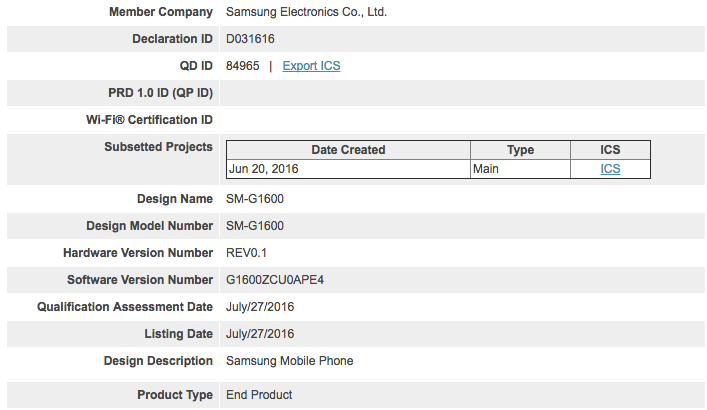Select the Main type cell
Image resolution: width=707 pixels, height=410 pixels.
click(486, 169)
